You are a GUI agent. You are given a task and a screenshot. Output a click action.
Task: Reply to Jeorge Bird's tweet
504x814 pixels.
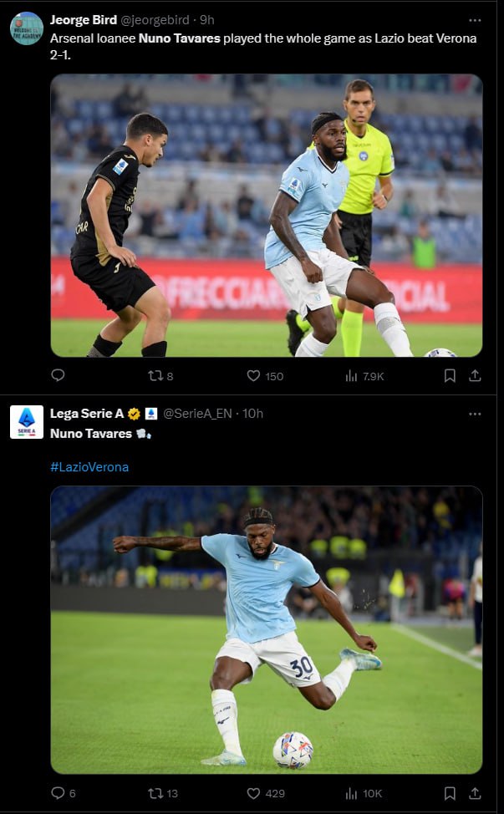click(x=59, y=374)
